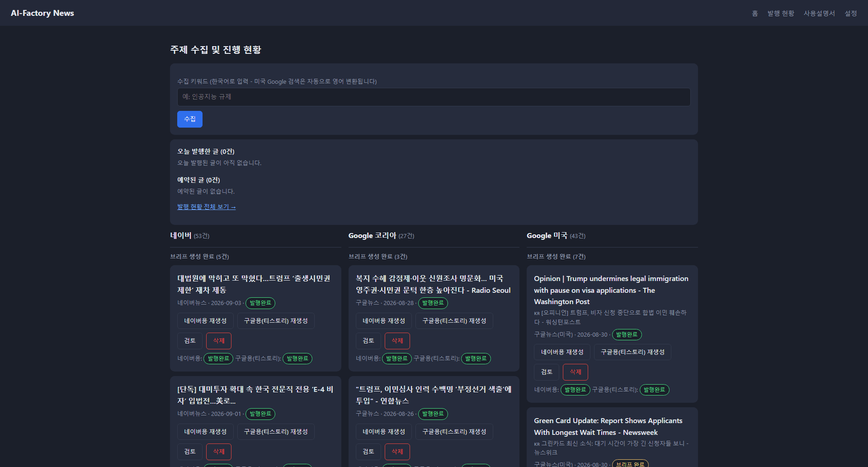
Task: Delete the 대법원에 막히고 또 막혔다 article
Action: (219, 341)
